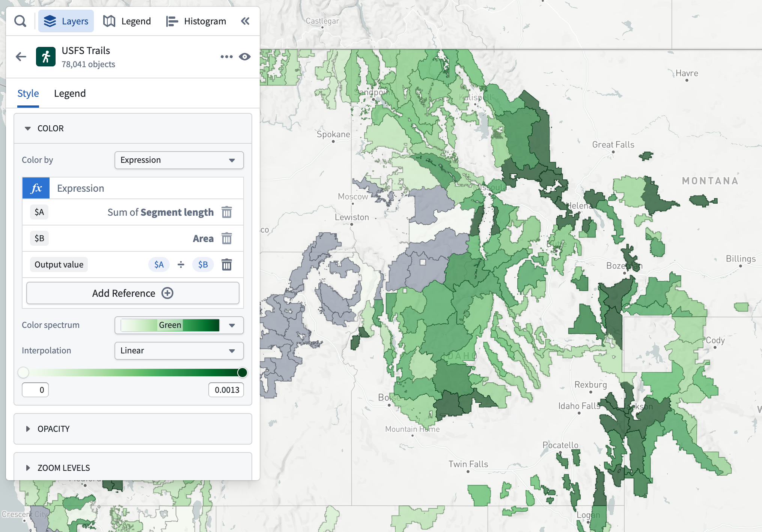The image size is (762, 532).
Task: Open the Legend panel in top toolbar
Action: coord(127,21)
